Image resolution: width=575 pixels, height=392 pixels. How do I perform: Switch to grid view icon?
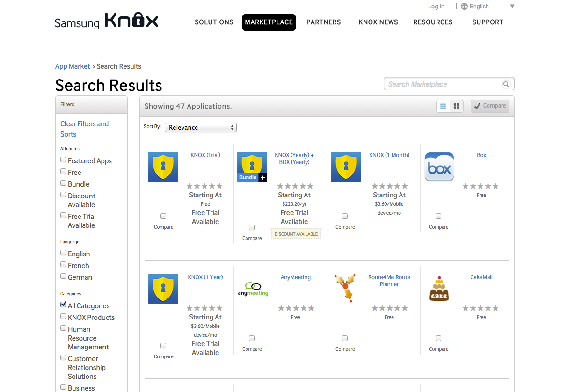[456, 106]
